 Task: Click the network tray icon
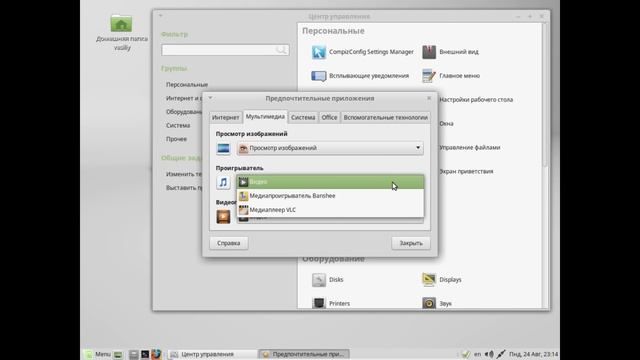[x=501, y=354]
